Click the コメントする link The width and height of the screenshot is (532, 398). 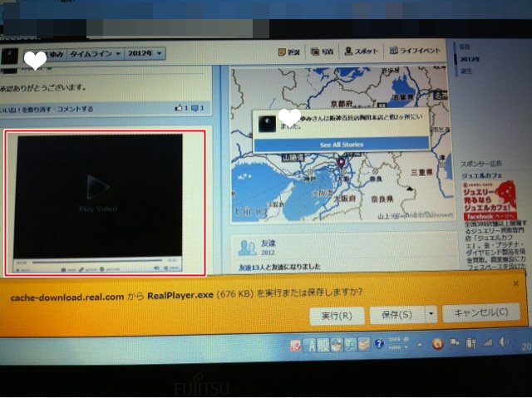[75, 109]
